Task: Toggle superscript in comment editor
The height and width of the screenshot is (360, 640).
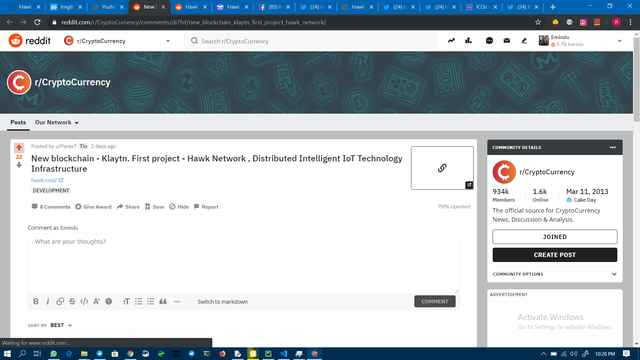Action: 96,302
